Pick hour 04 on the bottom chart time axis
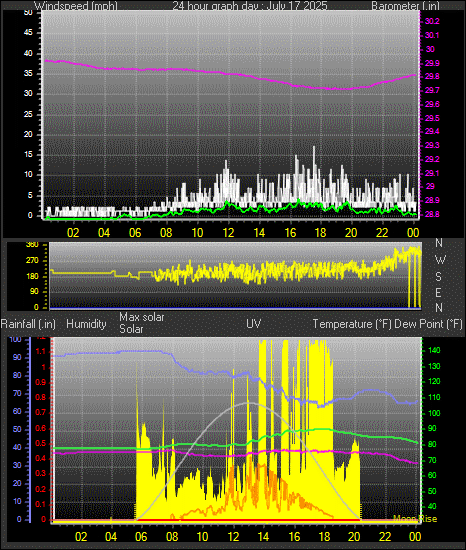This screenshot has height=550, width=466. click(111, 537)
